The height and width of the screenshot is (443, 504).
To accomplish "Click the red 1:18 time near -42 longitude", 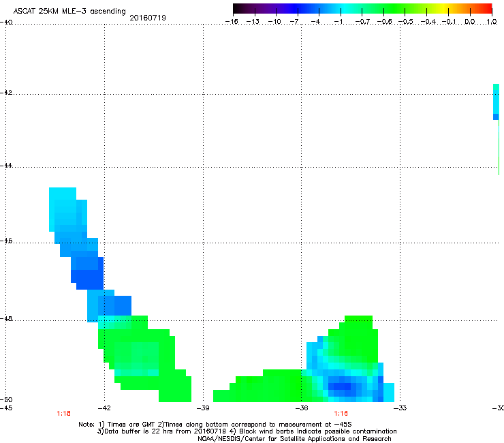I will (63, 414).
